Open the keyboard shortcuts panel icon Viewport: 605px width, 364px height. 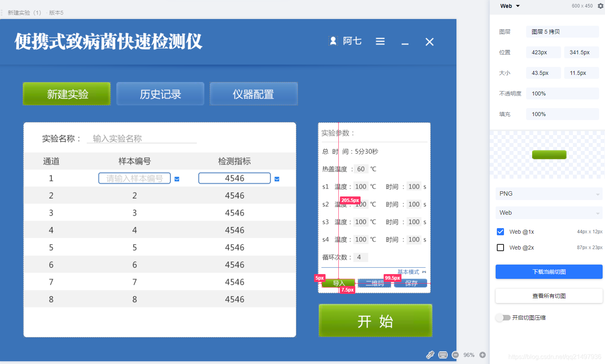click(x=443, y=355)
